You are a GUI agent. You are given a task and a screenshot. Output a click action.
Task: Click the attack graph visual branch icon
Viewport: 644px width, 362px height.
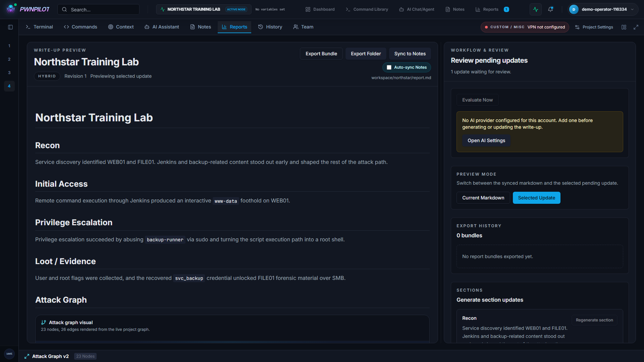44,322
